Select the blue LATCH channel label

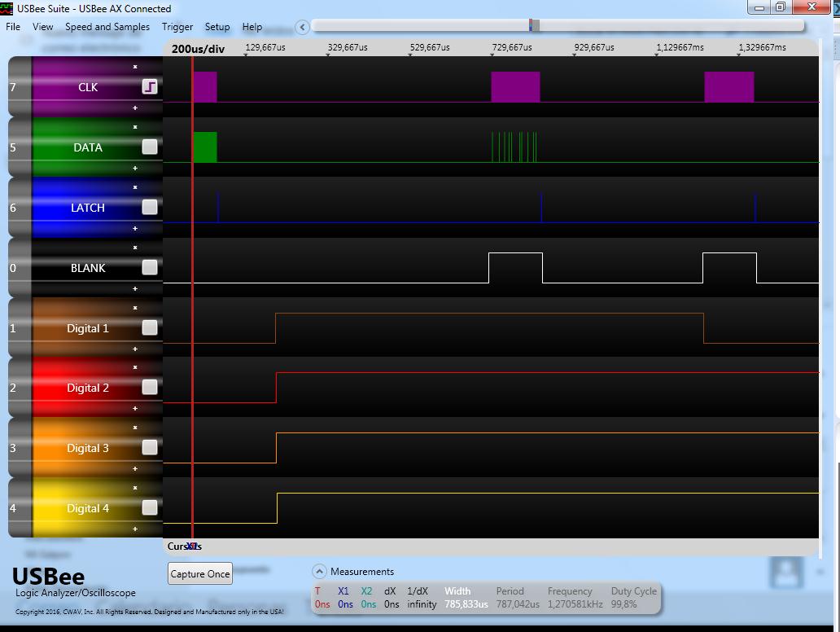click(x=88, y=208)
